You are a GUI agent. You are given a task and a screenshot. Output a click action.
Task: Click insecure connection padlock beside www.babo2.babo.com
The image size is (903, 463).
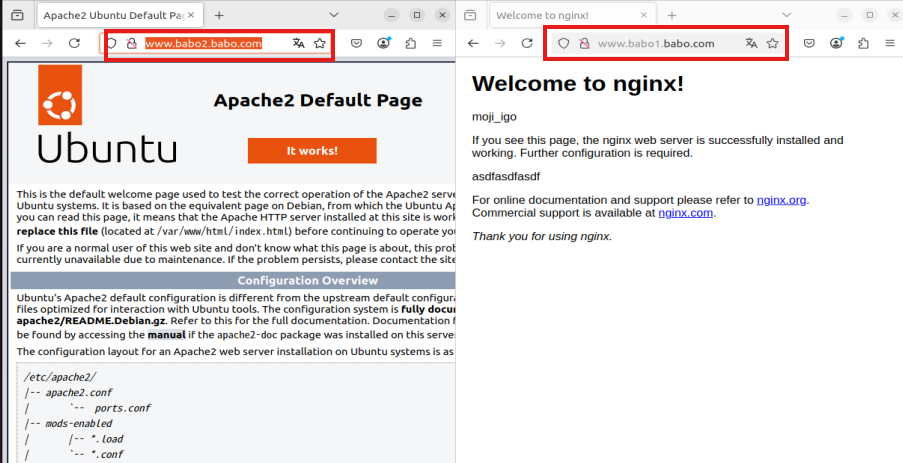pos(130,44)
